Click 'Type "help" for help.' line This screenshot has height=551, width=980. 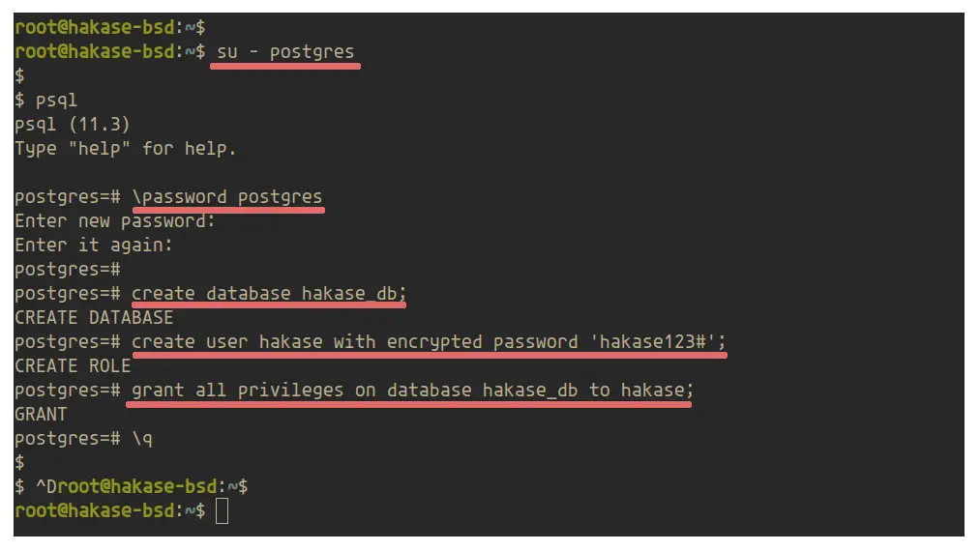click(x=125, y=149)
